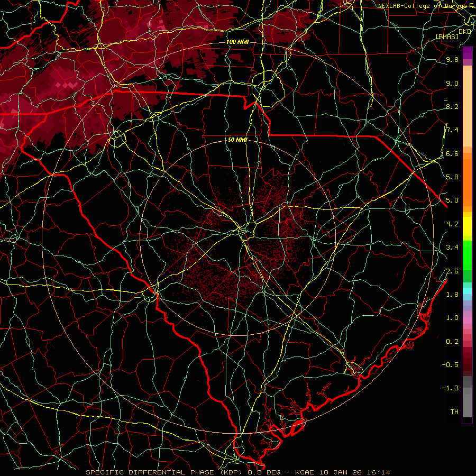
Task: Click the 9.0 value on the color scale
Action: [x=452, y=83]
